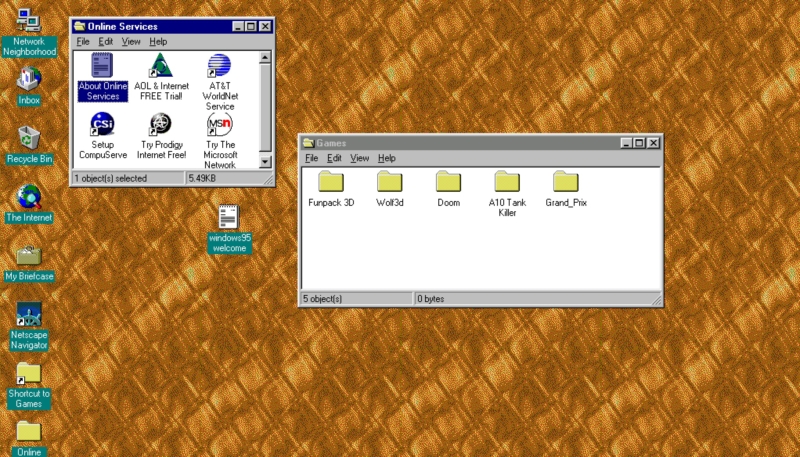The image size is (800, 457).
Task: Select the AOL & Internet FREE Trial icon
Action: [161, 67]
